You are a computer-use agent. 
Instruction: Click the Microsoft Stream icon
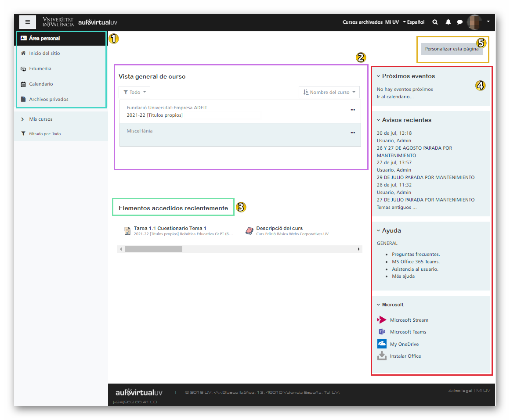pyautogui.click(x=382, y=320)
